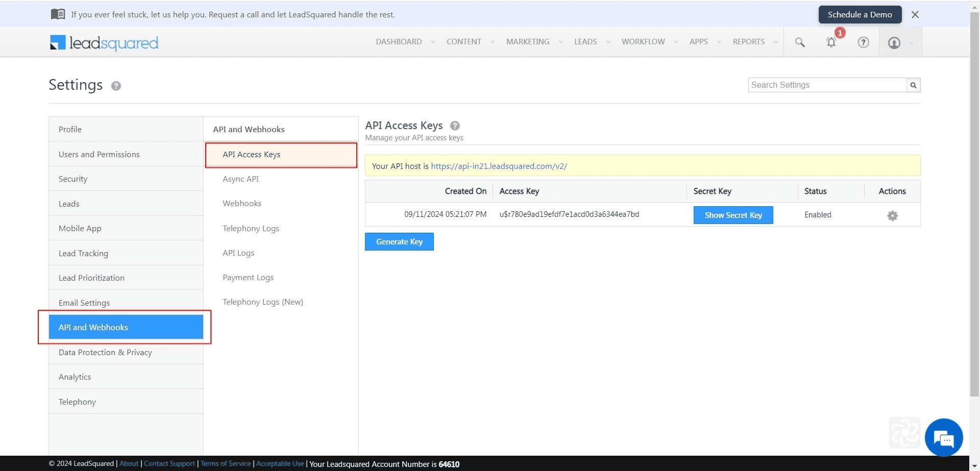Expand the user profile dropdown arrow
This screenshot has height=471, width=980.
(911, 43)
